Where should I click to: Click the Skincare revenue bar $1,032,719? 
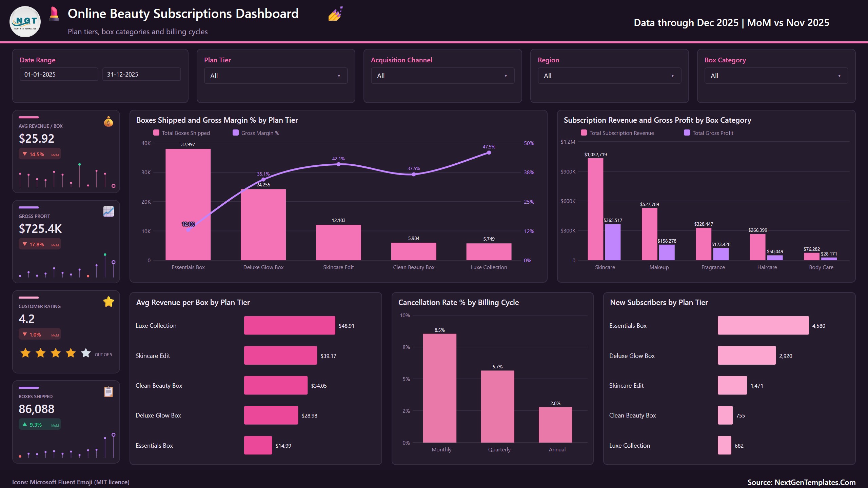pyautogui.click(x=596, y=209)
